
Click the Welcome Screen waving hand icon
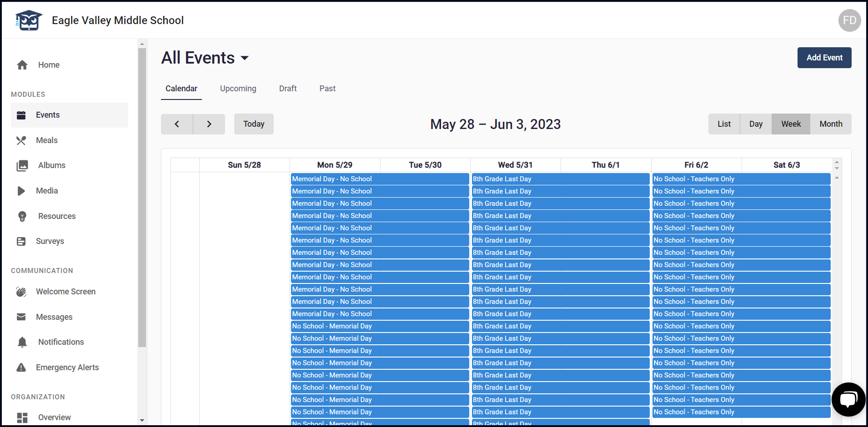tap(21, 292)
